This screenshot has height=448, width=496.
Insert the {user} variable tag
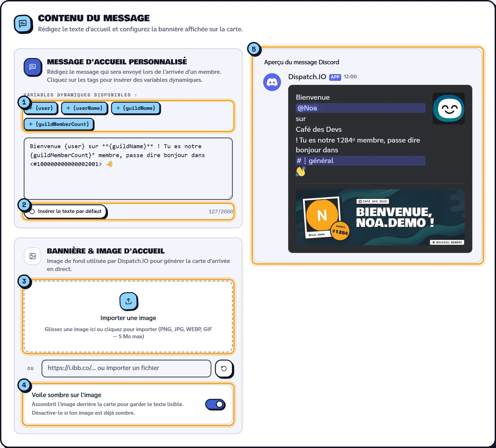(41, 108)
